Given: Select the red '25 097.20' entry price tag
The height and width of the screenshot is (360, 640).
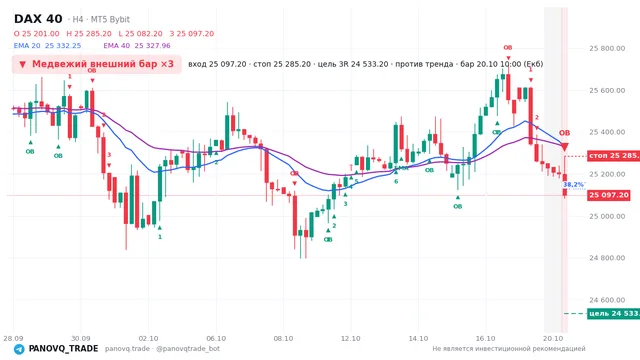Looking at the screenshot, I should coord(609,195).
